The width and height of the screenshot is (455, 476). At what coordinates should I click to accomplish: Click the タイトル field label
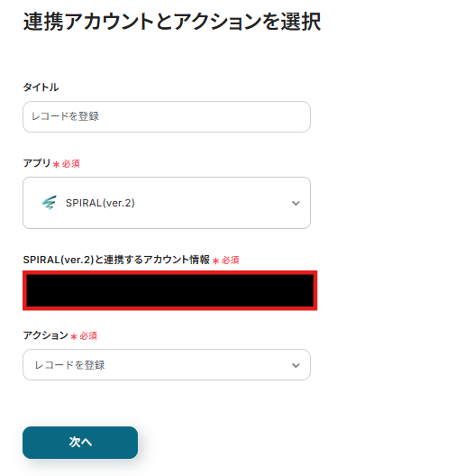point(41,87)
